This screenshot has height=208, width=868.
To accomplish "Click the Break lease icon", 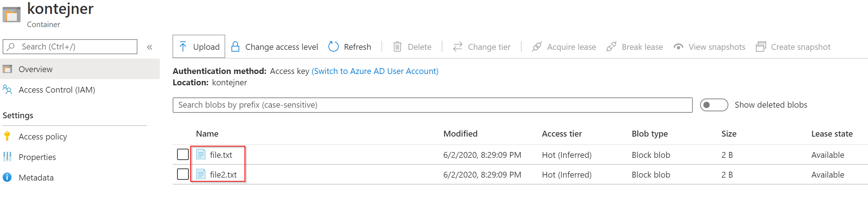I will point(611,47).
